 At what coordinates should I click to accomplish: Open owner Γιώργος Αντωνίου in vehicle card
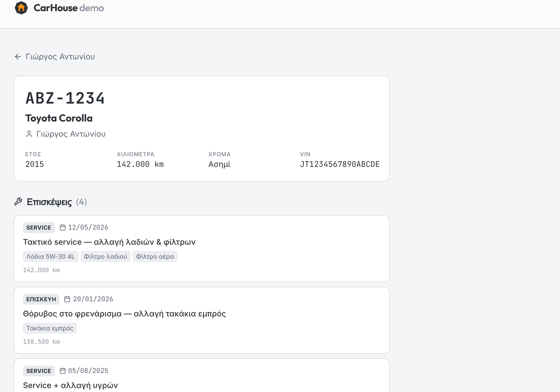point(71,134)
